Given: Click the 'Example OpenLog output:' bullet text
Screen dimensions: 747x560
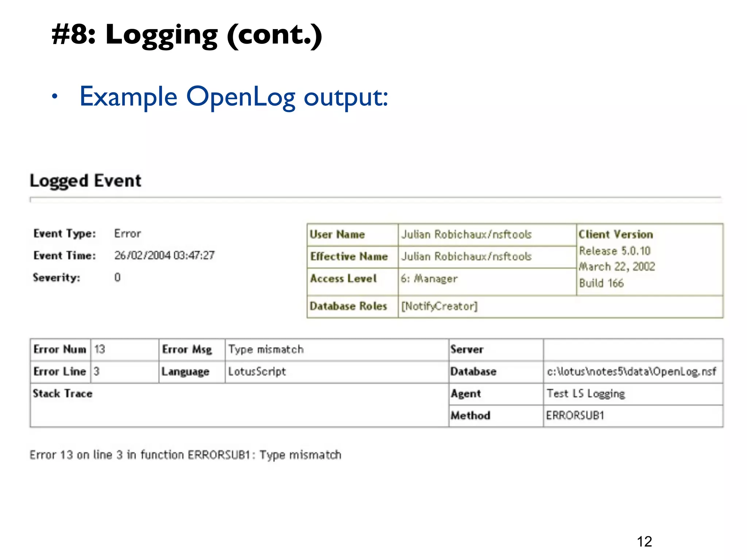Looking at the screenshot, I should [234, 97].
